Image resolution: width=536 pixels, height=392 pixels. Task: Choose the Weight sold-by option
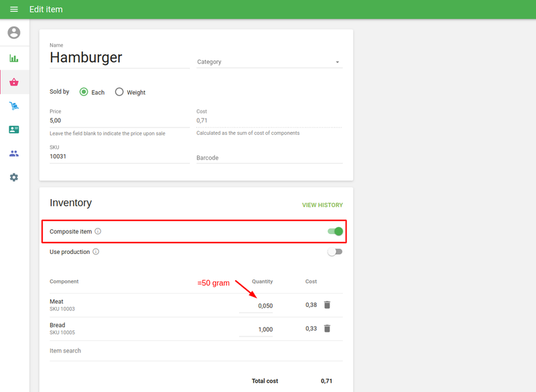pos(119,92)
